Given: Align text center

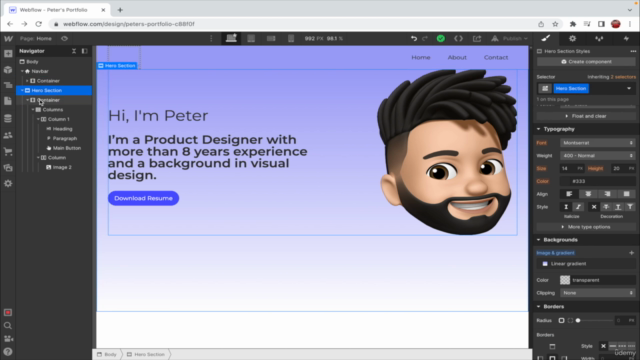Looking at the screenshot, I should [588, 194].
